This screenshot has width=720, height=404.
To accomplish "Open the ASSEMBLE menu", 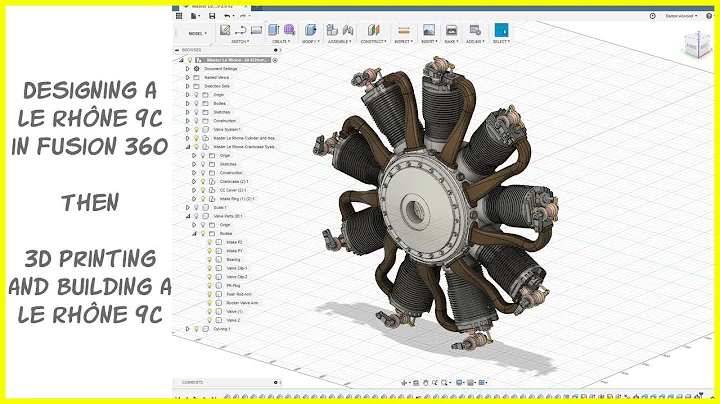I will coord(340,41).
